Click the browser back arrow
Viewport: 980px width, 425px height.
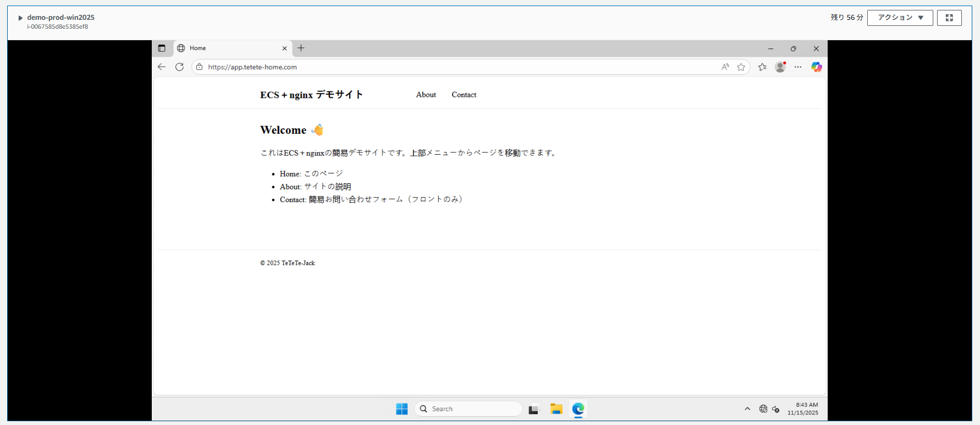162,67
